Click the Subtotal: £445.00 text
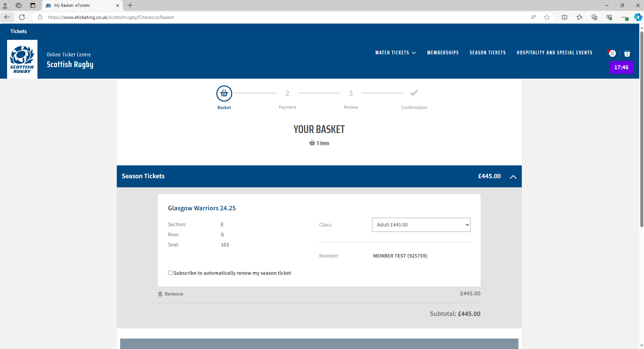Screen dimensions: 644x349 [455, 314]
